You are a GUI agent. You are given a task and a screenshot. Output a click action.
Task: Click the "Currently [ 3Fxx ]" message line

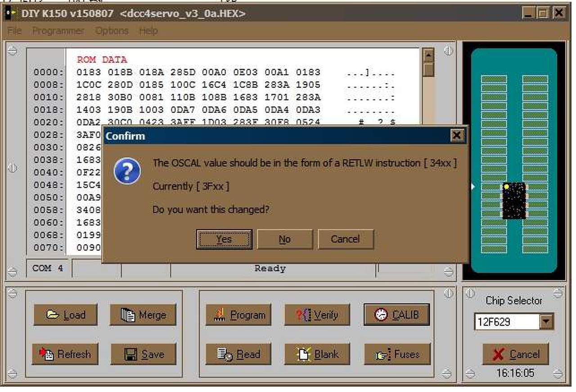191,186
